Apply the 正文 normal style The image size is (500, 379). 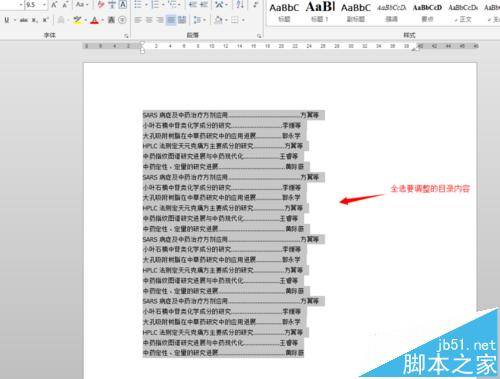pyautogui.click(x=463, y=12)
